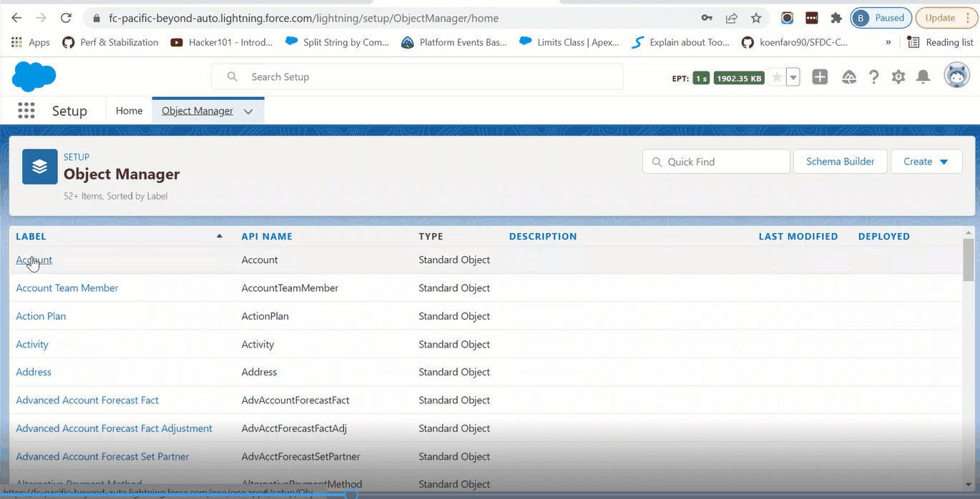Open the Setup gear menu
Viewport: 980px width, 499px height.
(898, 77)
